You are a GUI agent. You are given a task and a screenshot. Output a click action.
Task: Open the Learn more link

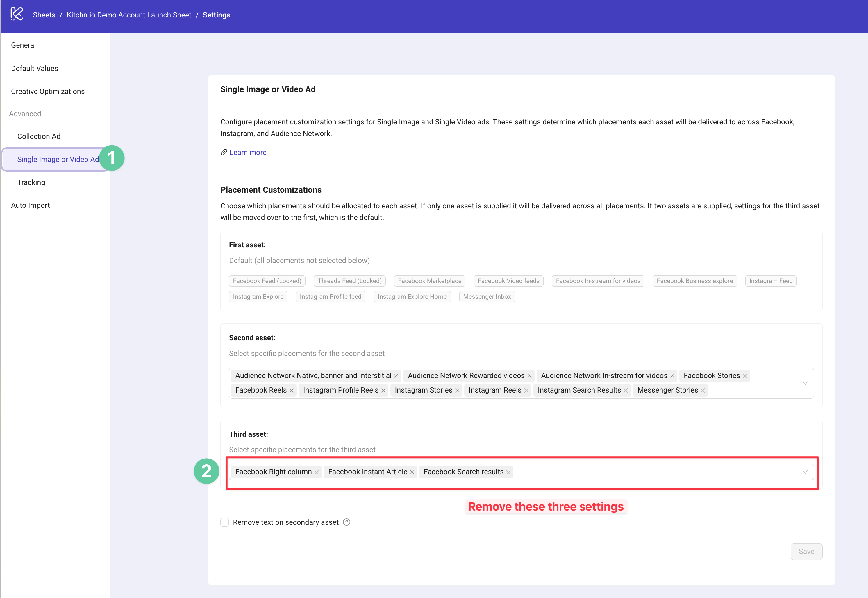point(248,152)
